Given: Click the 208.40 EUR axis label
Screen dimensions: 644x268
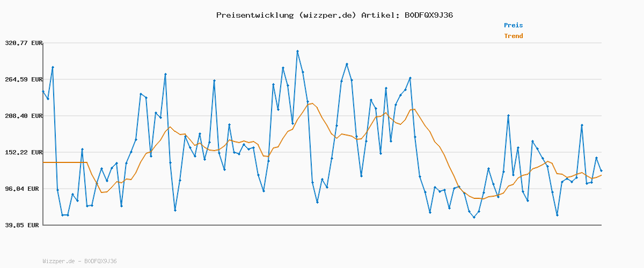Looking at the screenshot, I should tap(24, 116).
